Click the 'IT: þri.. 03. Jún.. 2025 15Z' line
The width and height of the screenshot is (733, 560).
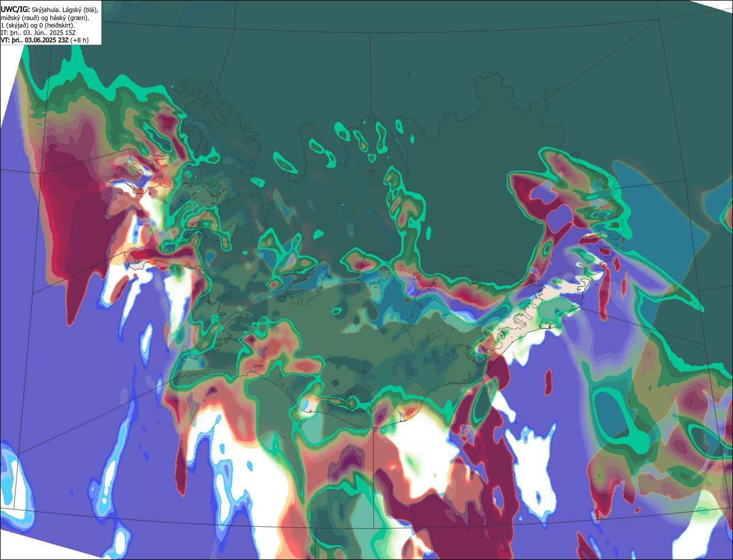click(38, 33)
